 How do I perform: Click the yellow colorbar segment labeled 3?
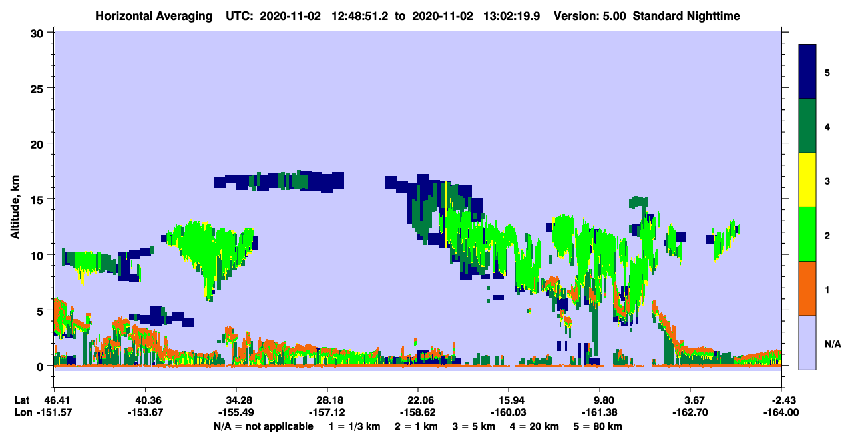pos(807,180)
